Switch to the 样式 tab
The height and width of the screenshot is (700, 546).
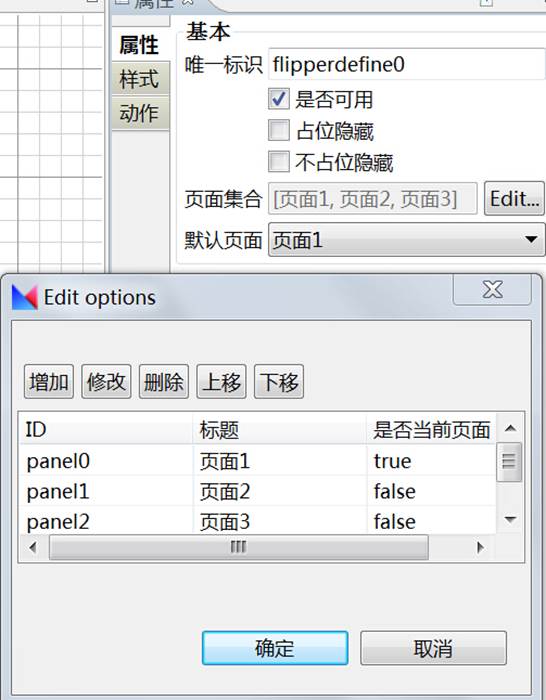(x=140, y=79)
